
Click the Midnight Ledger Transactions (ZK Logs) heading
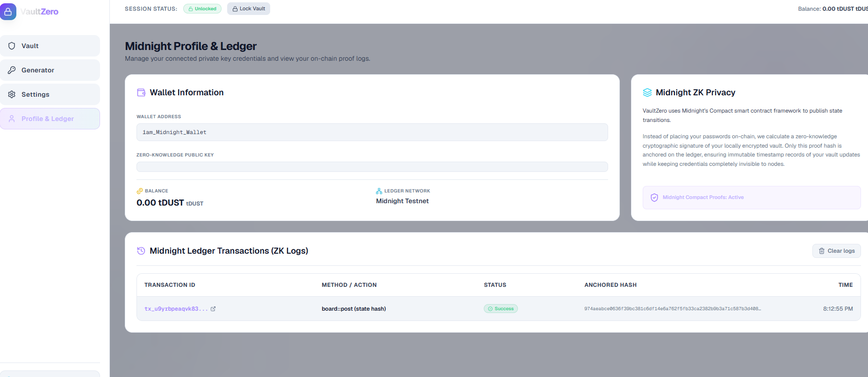coord(229,251)
